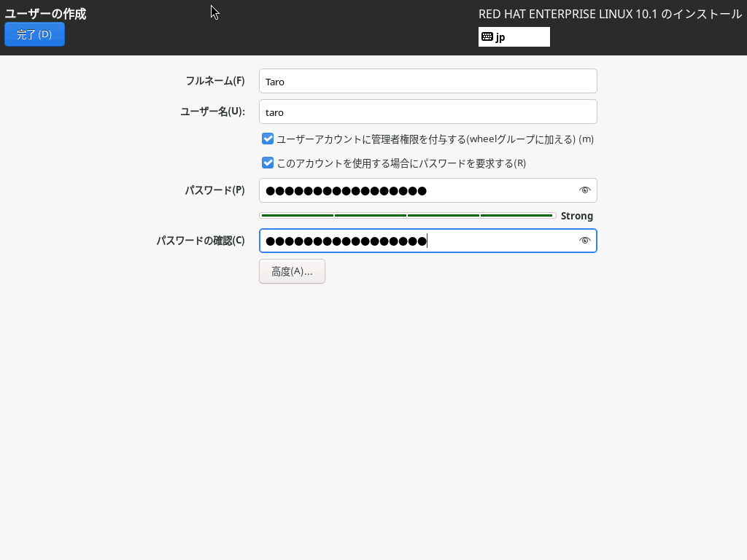
Task: Click the ユーザーの作成 page title
Action: tap(45, 14)
